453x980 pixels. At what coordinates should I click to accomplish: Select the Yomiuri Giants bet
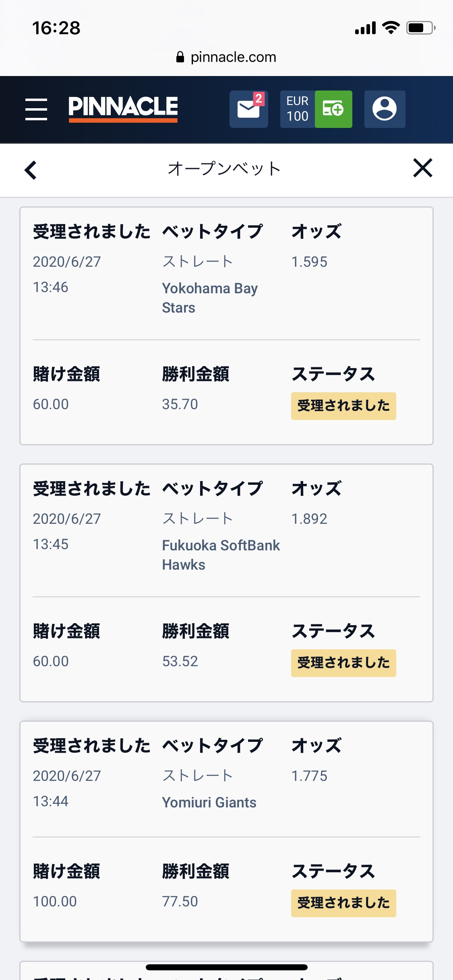(209, 803)
